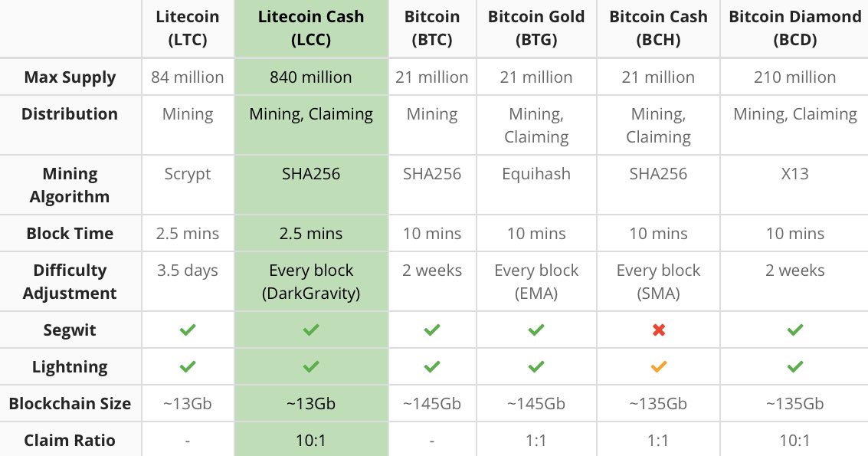Image resolution: width=868 pixels, height=456 pixels.
Task: Click the Litecoin Segwit green checkmark
Action: tap(188, 330)
